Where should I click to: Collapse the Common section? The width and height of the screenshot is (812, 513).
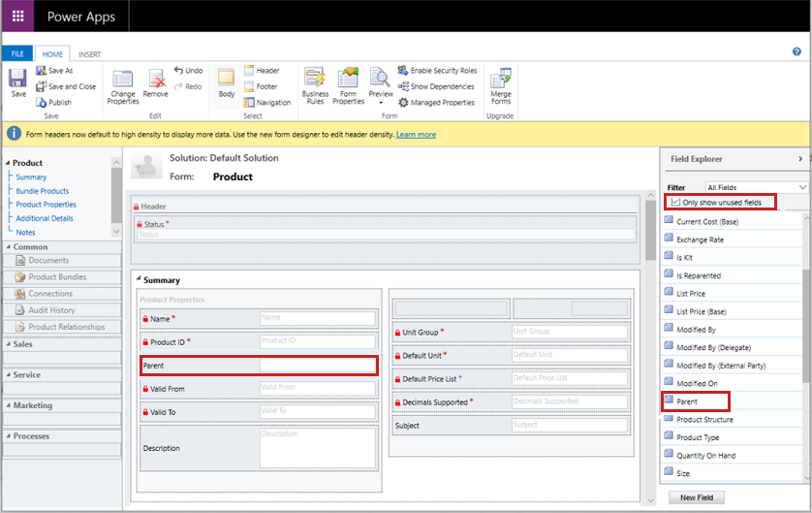(8, 247)
